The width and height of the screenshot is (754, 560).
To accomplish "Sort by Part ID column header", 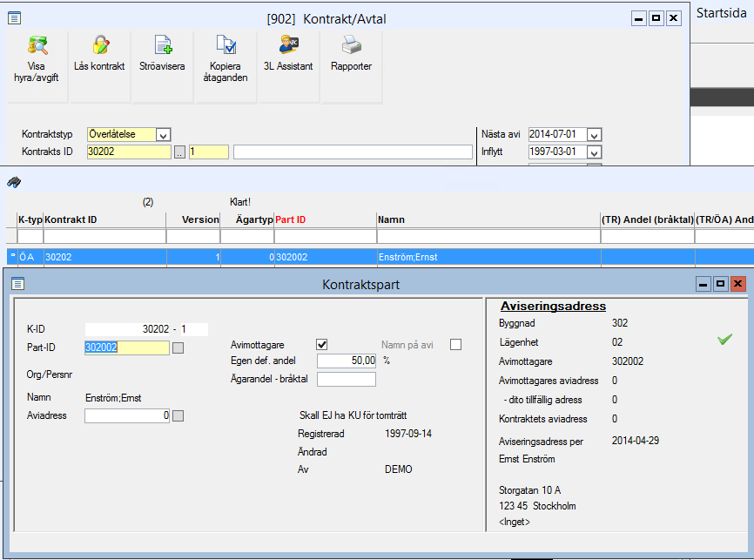I will click(x=326, y=219).
